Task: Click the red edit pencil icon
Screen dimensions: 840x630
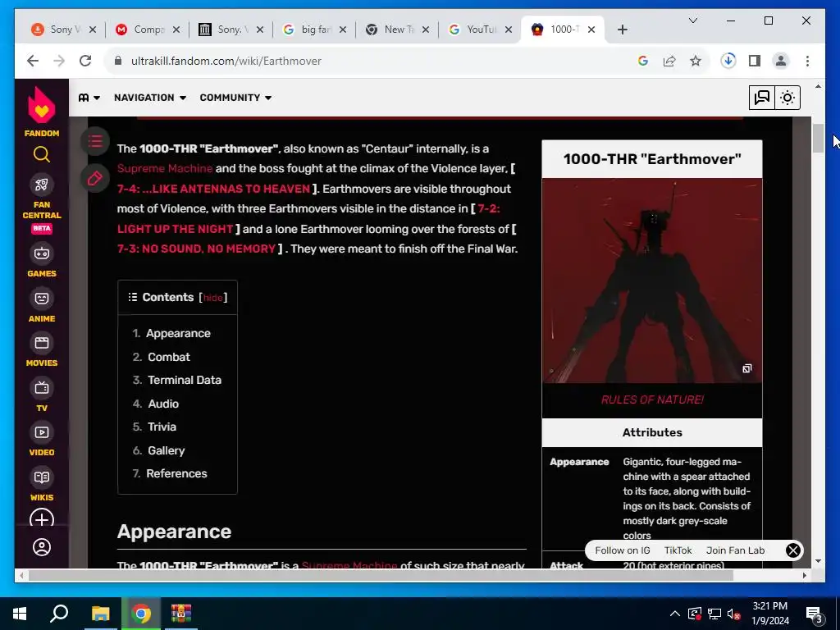Action: [x=95, y=178]
